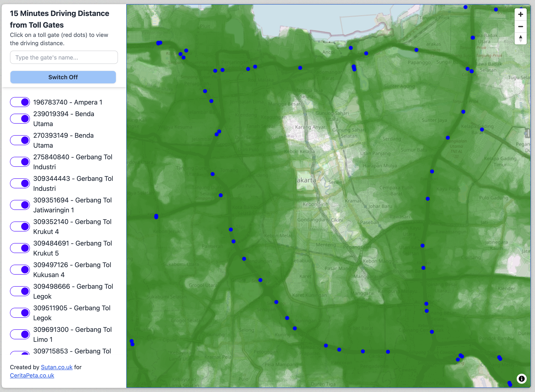The width and height of the screenshot is (535, 392).
Task: Open map attribution info icon
Action: pos(522,379)
